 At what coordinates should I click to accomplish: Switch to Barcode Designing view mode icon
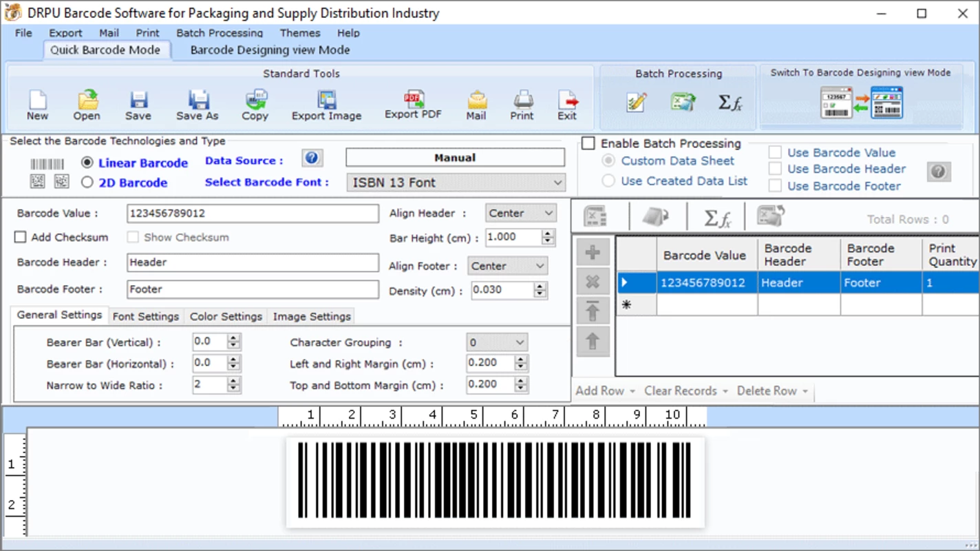pyautogui.click(x=861, y=103)
